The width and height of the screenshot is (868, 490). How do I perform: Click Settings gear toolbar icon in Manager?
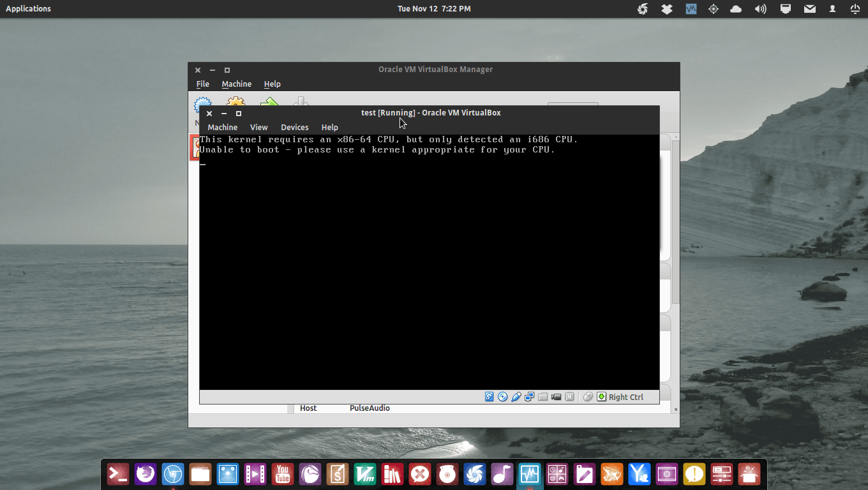(236, 102)
